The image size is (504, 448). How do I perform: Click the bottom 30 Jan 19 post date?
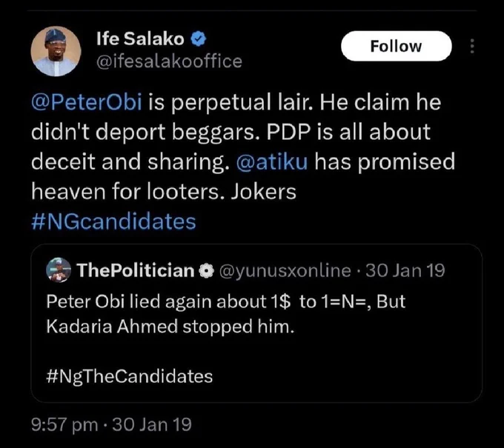152,424
